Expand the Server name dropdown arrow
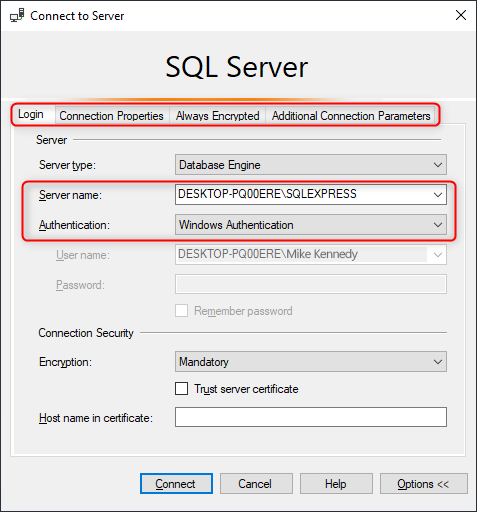The height and width of the screenshot is (512, 477). (x=438, y=195)
